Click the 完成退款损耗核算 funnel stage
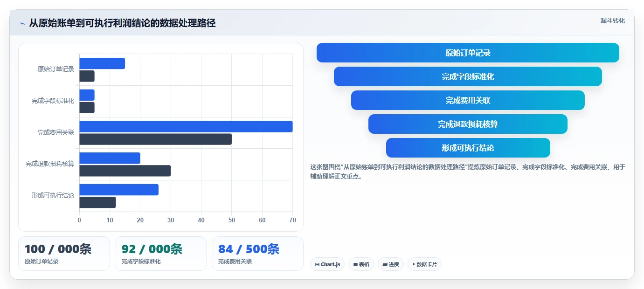This screenshot has height=289, width=644. (x=468, y=124)
